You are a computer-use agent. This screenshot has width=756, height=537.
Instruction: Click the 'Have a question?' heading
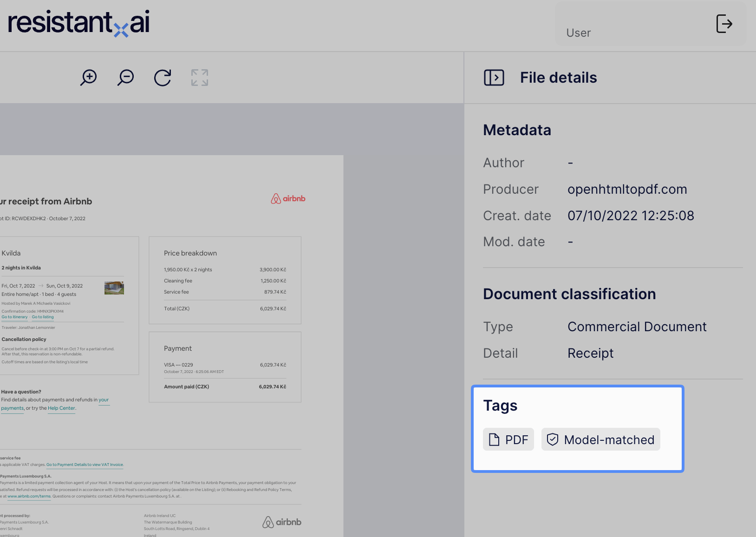(21, 392)
